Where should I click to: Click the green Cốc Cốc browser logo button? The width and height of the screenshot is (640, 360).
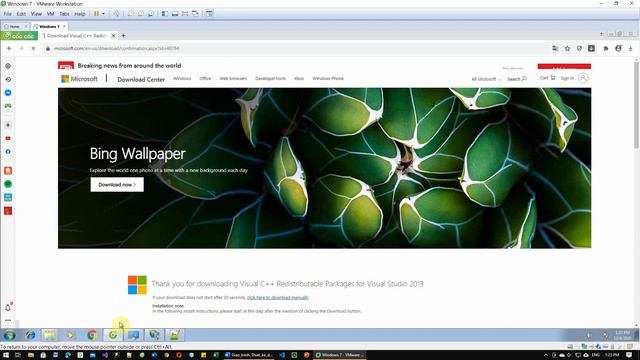[19, 36]
